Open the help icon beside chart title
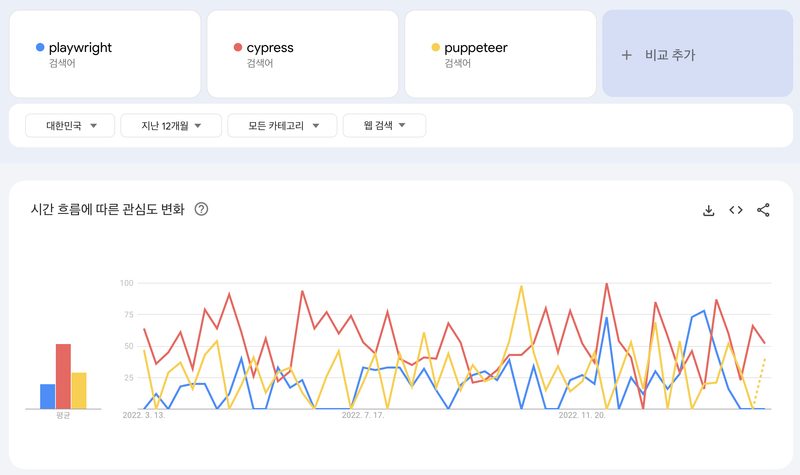 pyautogui.click(x=201, y=209)
